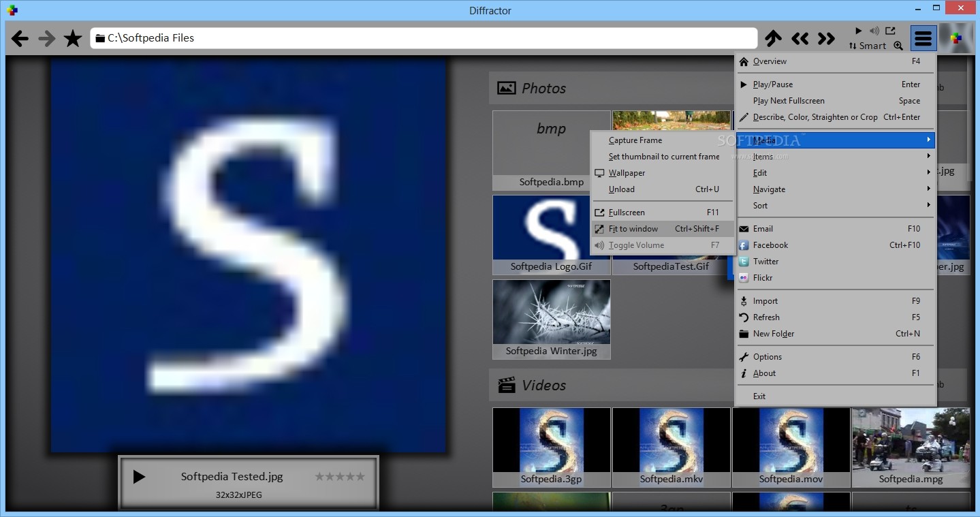Image resolution: width=980 pixels, height=517 pixels.
Task: Click the New Folder menu entry
Action: pos(836,334)
